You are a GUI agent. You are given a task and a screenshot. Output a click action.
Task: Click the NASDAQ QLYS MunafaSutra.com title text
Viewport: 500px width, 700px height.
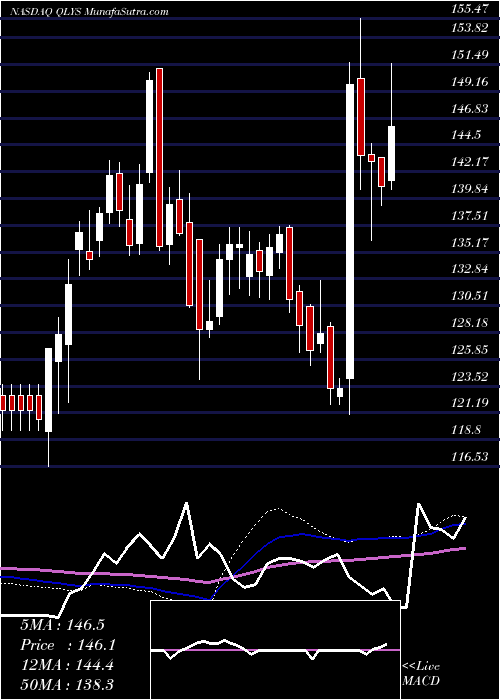click(90, 11)
